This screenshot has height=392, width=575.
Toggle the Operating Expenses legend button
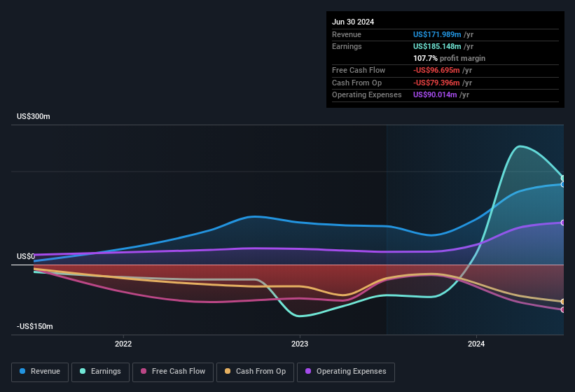point(346,372)
